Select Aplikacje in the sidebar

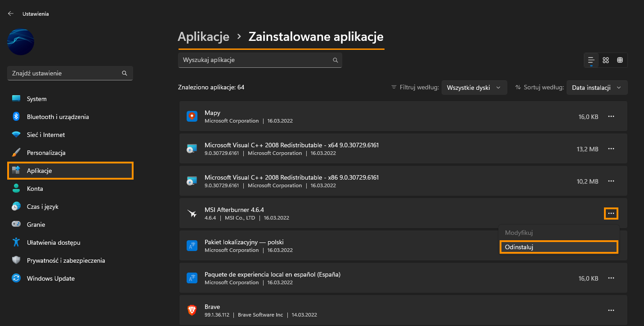coord(70,171)
